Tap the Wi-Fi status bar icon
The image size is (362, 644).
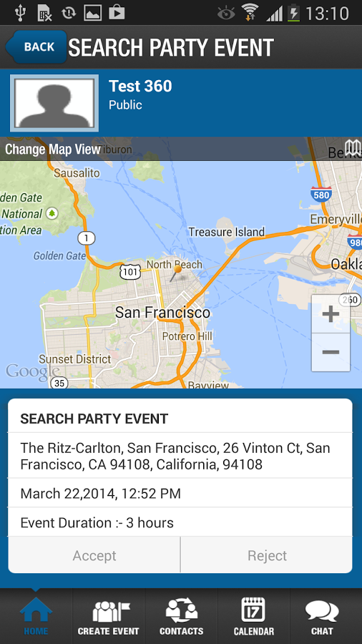click(x=250, y=12)
